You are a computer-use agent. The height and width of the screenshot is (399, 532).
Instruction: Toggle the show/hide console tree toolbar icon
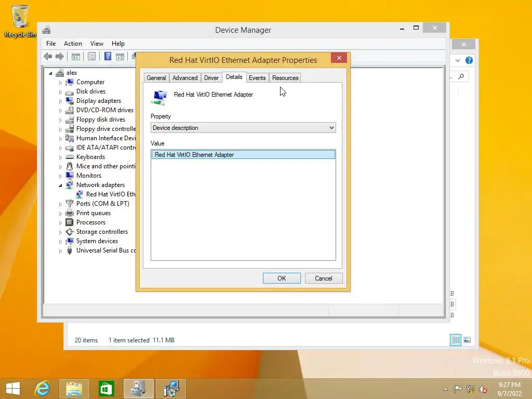[x=76, y=56]
